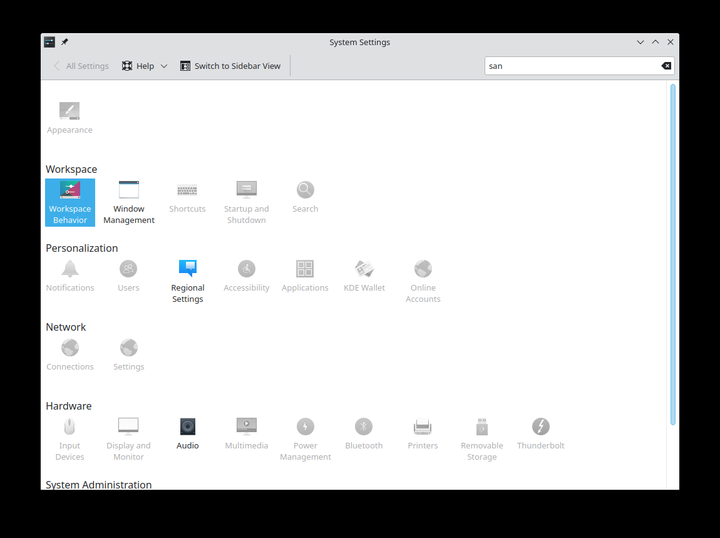Open Multimedia settings

(x=247, y=434)
